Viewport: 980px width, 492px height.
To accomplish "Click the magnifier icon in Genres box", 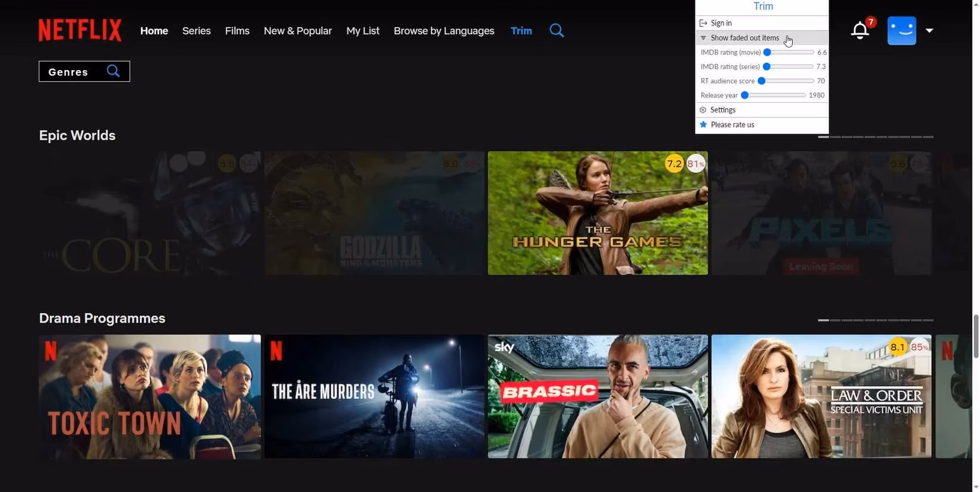I will (113, 71).
